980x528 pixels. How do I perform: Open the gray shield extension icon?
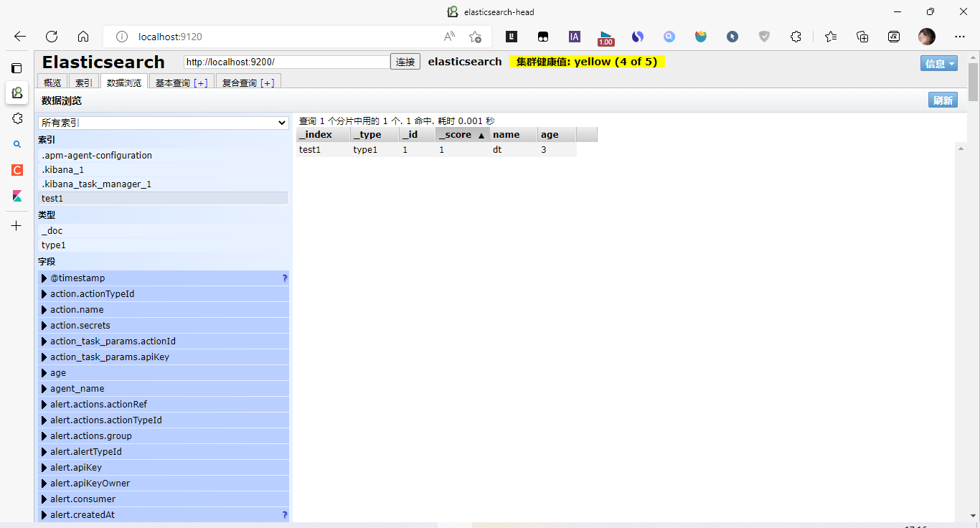tap(764, 37)
